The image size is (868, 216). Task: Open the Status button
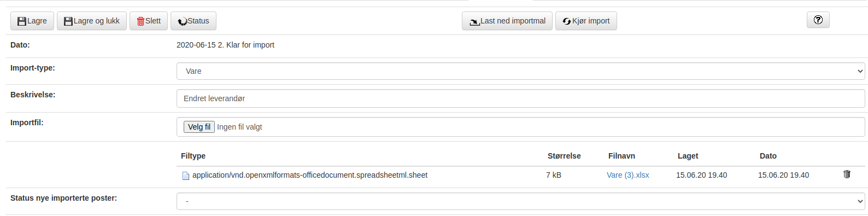(x=193, y=21)
